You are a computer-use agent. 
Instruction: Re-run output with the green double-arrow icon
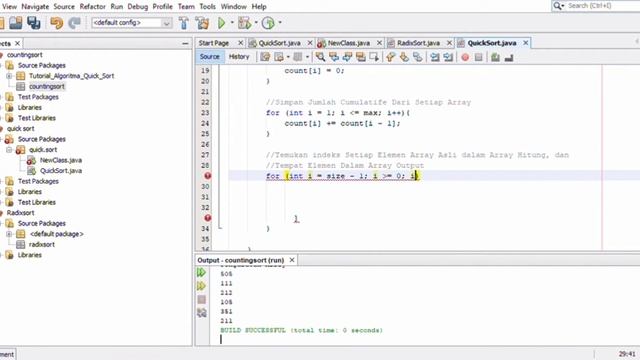201,272
